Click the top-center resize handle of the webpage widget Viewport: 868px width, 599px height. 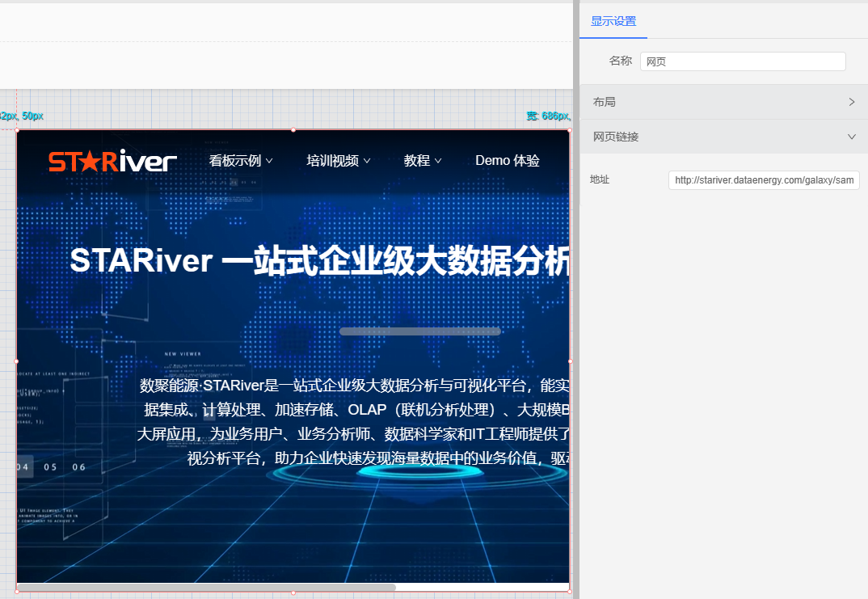click(293, 130)
